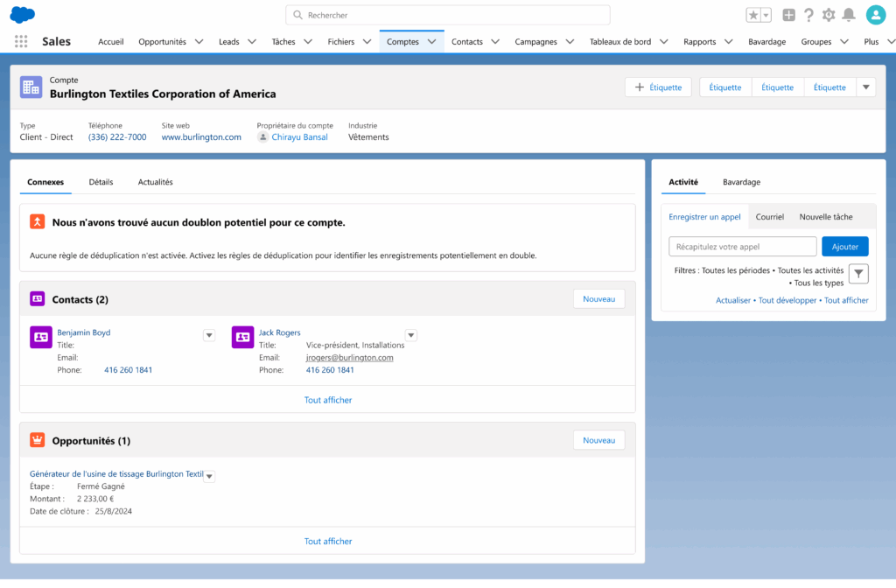
Task: Click Tout afficher under Opportunités
Action: pos(328,541)
